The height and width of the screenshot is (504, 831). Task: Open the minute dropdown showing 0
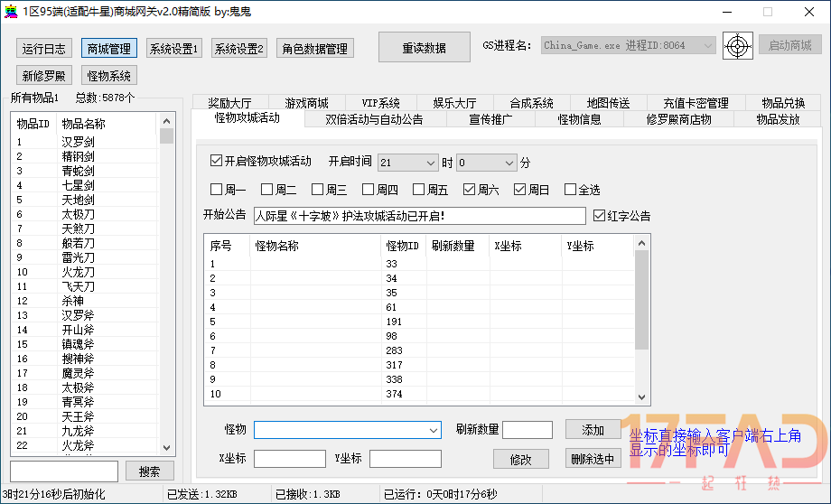[485, 163]
